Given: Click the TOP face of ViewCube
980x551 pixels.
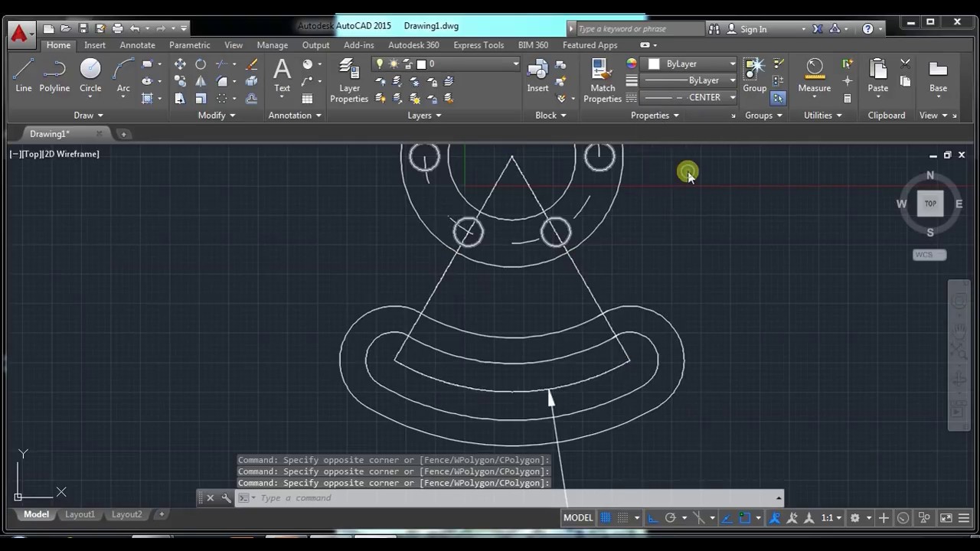Looking at the screenshot, I should coord(930,204).
